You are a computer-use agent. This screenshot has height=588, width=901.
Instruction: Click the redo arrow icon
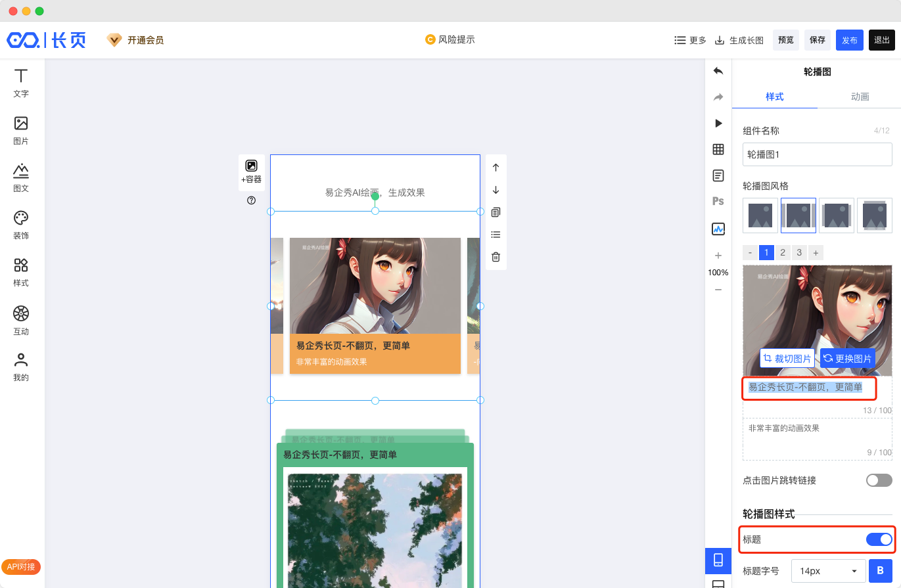pyautogui.click(x=718, y=97)
